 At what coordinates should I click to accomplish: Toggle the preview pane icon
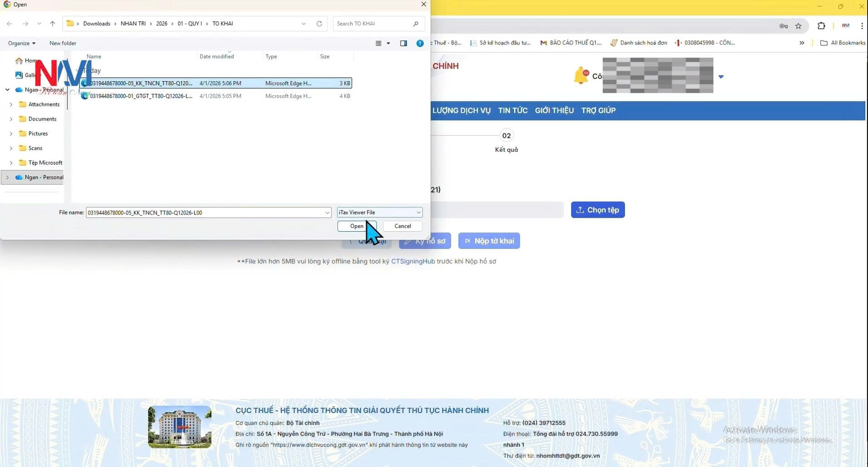403,43
